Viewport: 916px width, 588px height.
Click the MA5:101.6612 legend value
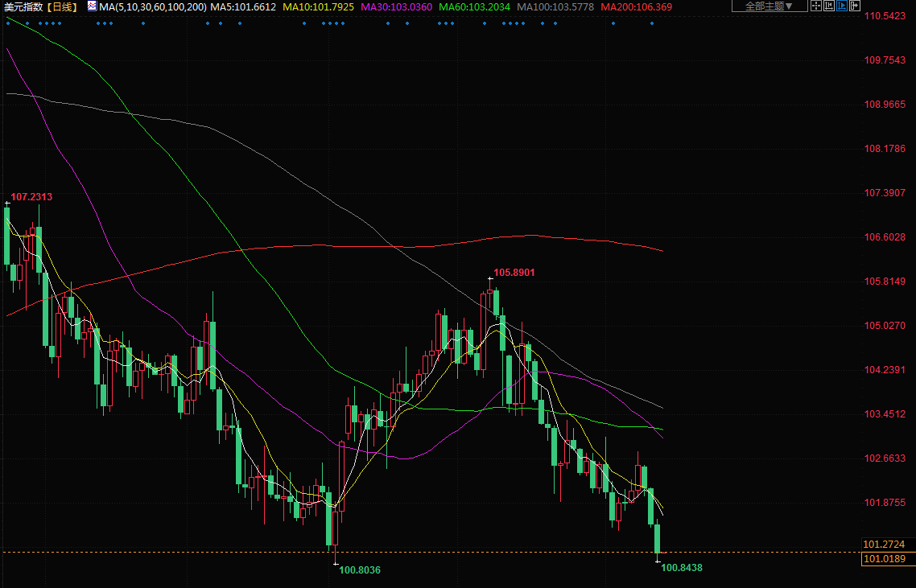[x=244, y=6]
